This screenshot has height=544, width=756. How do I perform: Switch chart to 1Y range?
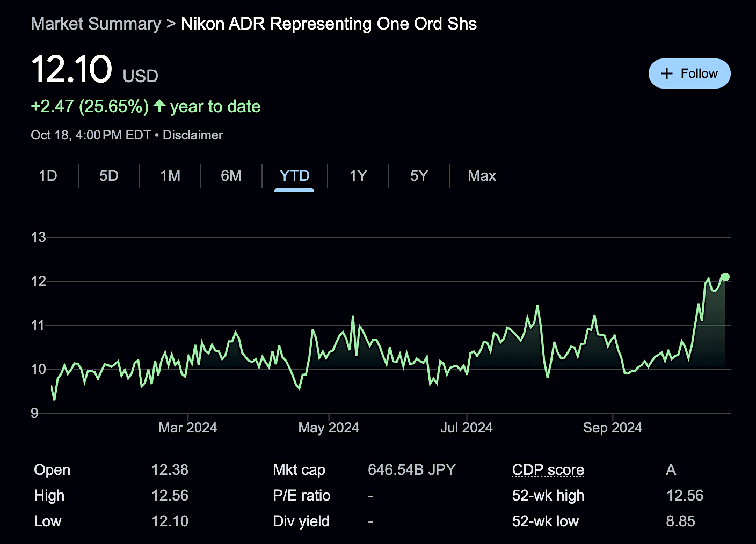click(358, 176)
